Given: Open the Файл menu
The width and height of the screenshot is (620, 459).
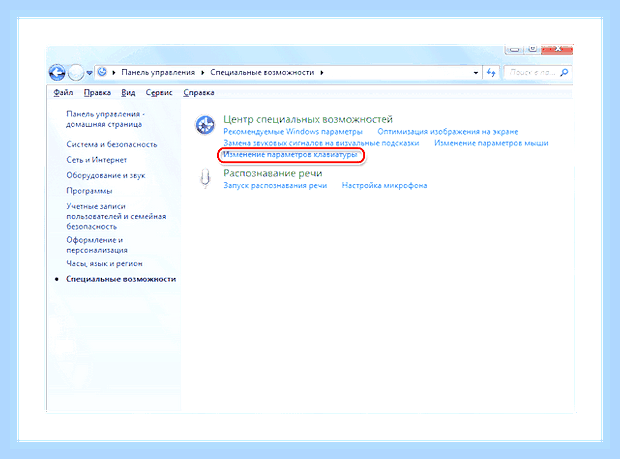Looking at the screenshot, I should (63, 93).
